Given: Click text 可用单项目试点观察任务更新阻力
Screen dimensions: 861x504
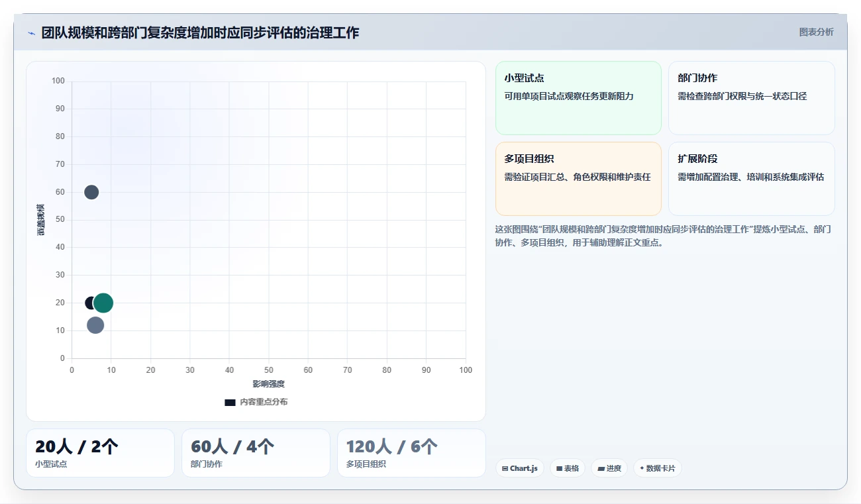Looking at the screenshot, I should coord(569,96).
